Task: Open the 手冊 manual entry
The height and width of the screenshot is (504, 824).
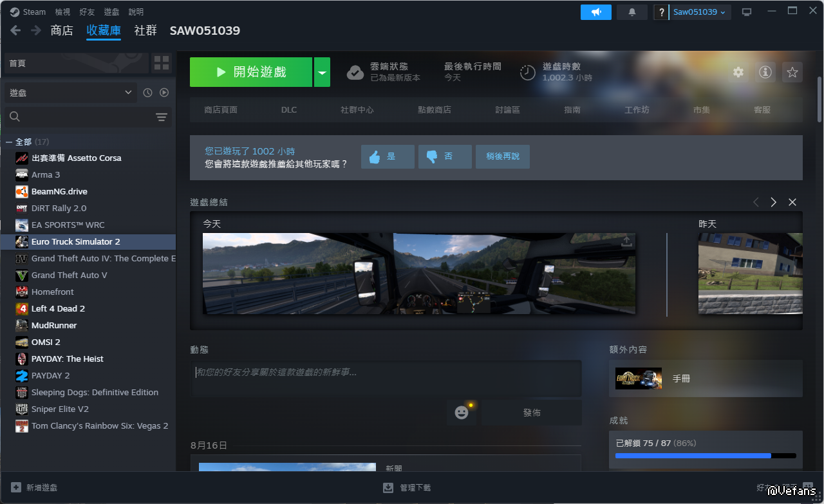Action: [706, 378]
